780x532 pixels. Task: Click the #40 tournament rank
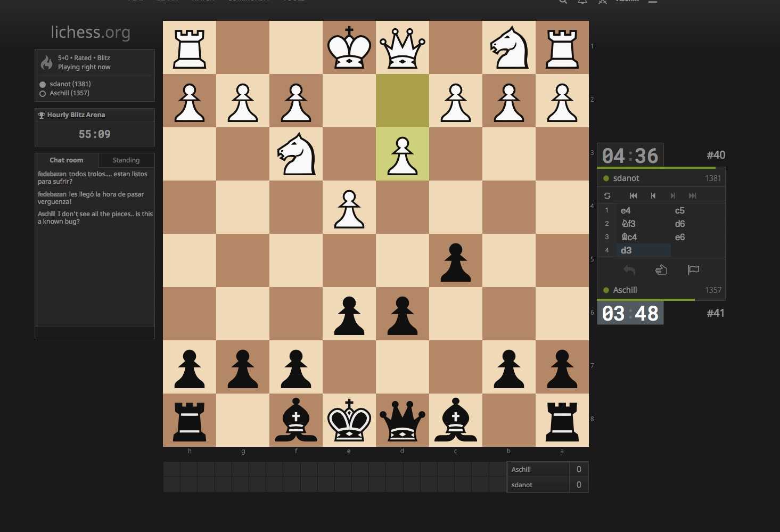click(x=716, y=155)
